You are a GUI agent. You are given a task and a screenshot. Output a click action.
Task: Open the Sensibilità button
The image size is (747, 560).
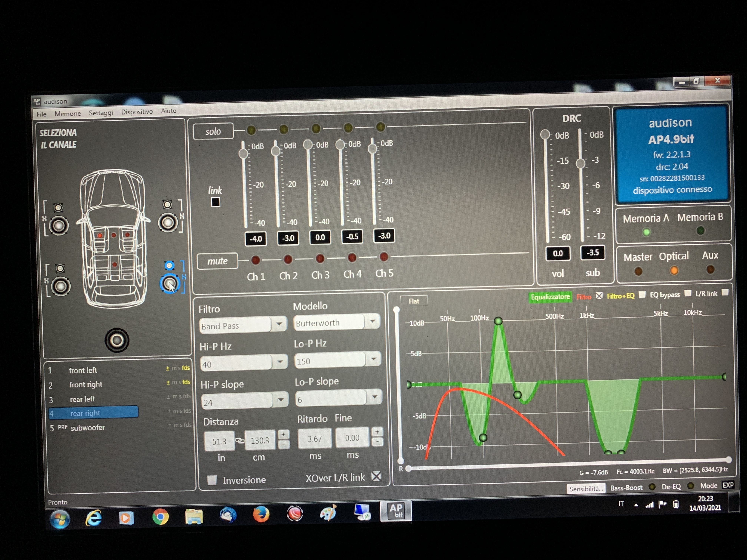point(586,489)
